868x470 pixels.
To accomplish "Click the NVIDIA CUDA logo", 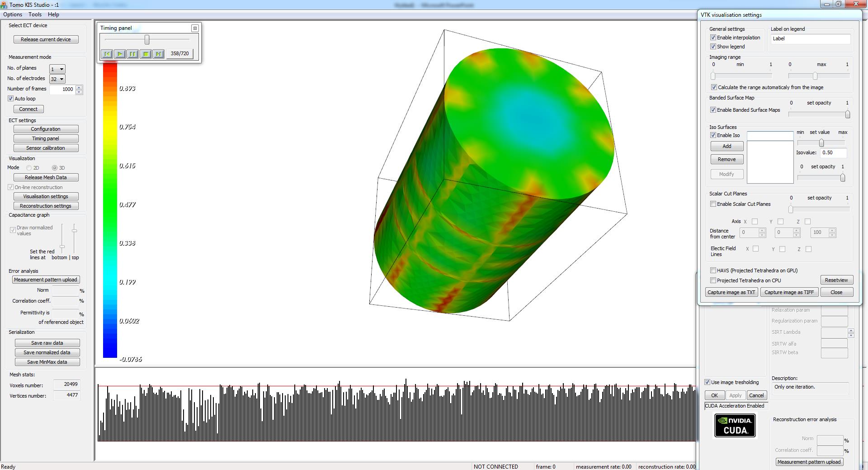I will click(735, 426).
